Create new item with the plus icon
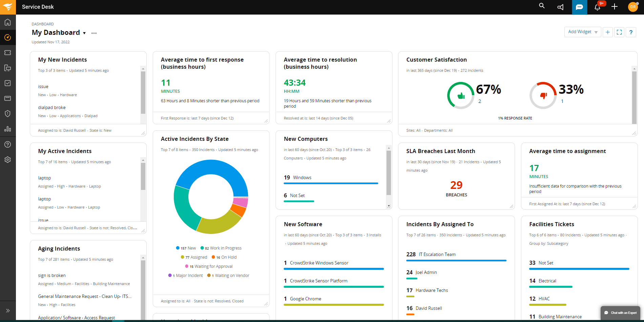The height and width of the screenshot is (322, 644). 615,7
